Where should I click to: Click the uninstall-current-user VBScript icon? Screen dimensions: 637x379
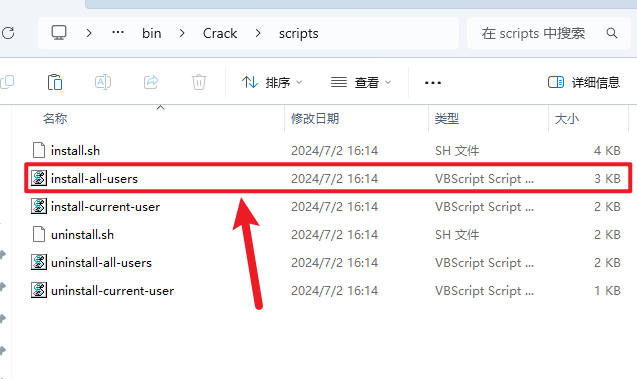39,290
